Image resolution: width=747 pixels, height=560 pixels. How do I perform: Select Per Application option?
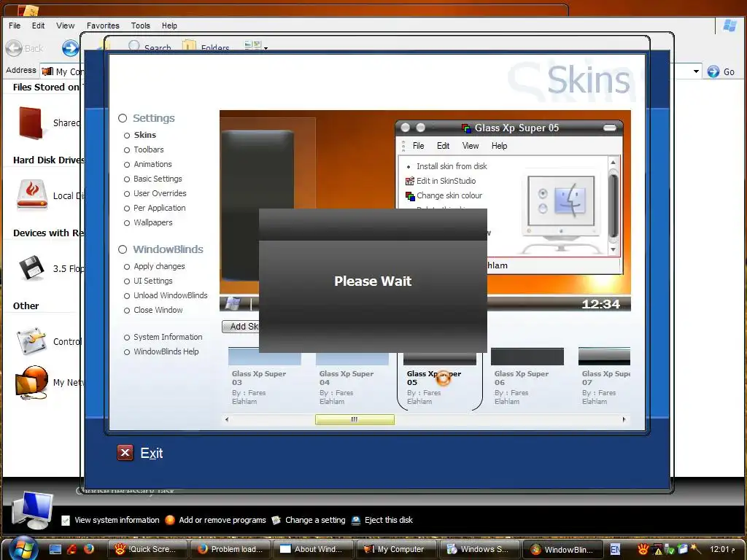tap(159, 208)
